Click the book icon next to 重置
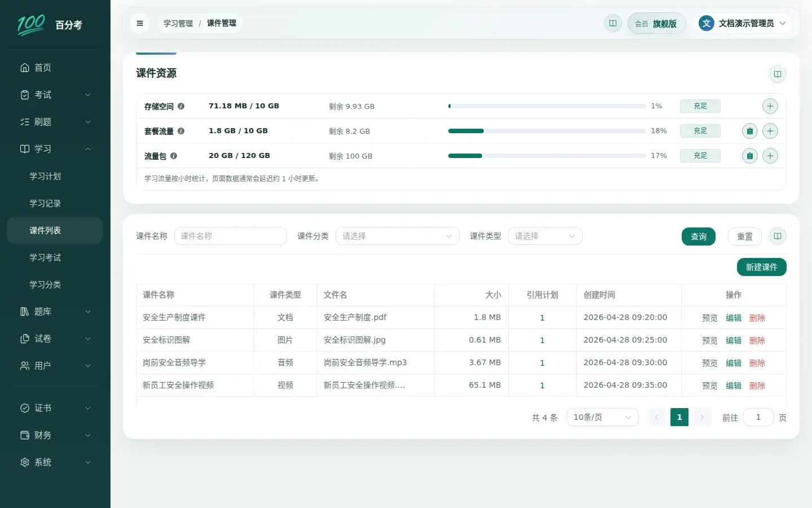 point(778,236)
